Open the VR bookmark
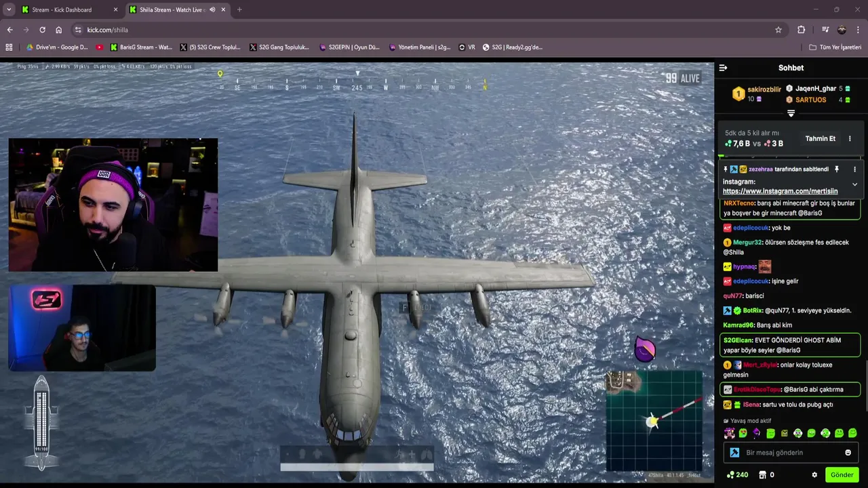 click(x=467, y=47)
